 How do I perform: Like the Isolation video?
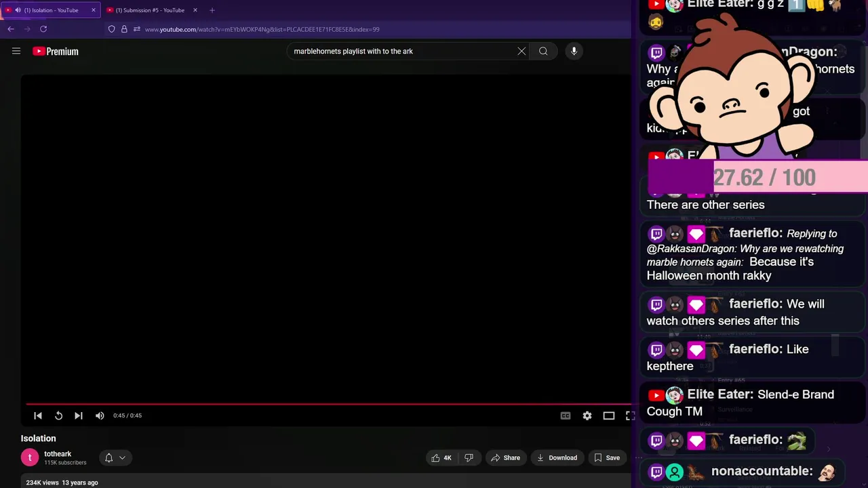[441, 457]
